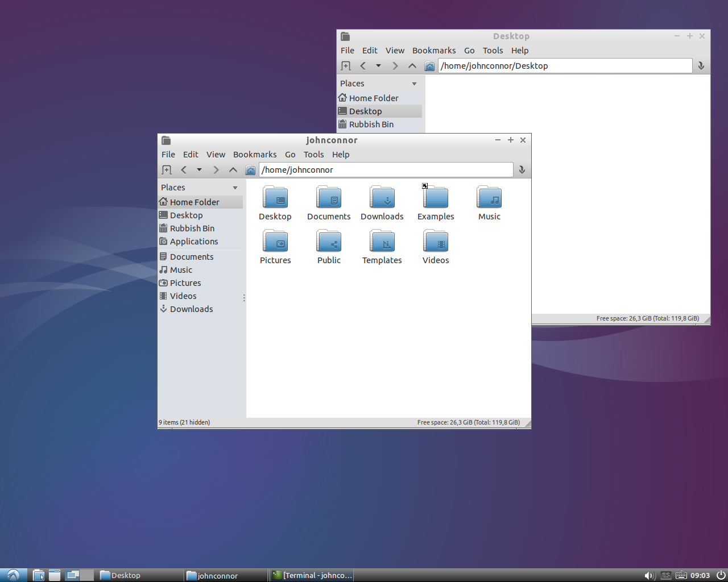The image size is (728, 582).
Task: Switch to Terminal task in taskbar
Action: click(x=312, y=575)
